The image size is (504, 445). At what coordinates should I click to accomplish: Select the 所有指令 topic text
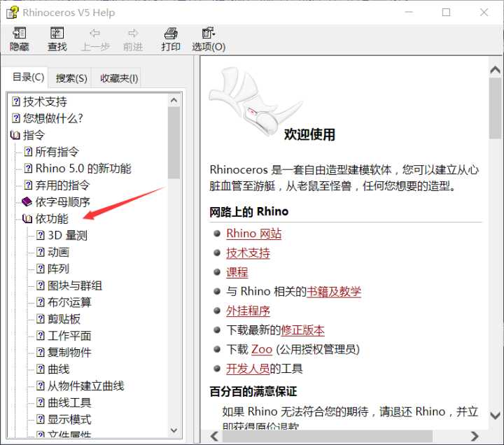point(57,152)
